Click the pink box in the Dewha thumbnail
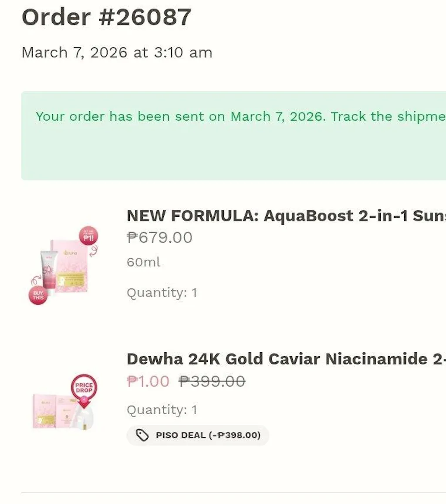The width and height of the screenshot is (446, 504). point(44,411)
